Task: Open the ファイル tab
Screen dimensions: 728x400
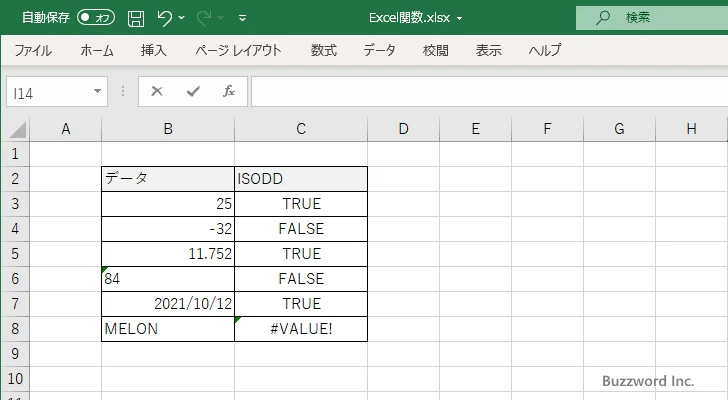Action: [x=33, y=50]
